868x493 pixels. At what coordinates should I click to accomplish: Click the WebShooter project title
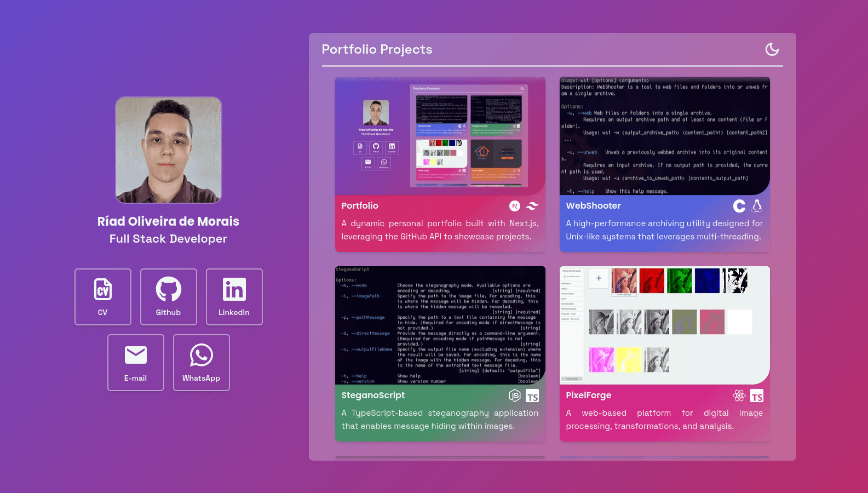[594, 206]
